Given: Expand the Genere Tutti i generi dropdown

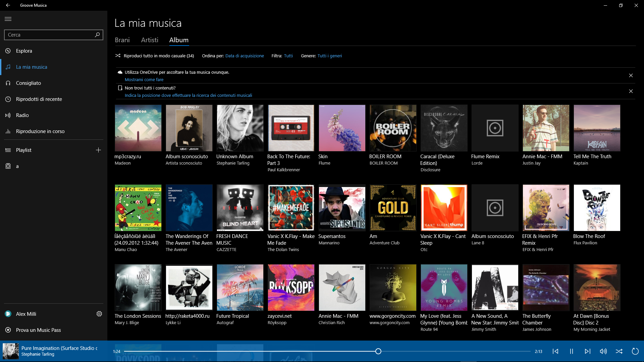Looking at the screenshot, I should pyautogui.click(x=329, y=56).
